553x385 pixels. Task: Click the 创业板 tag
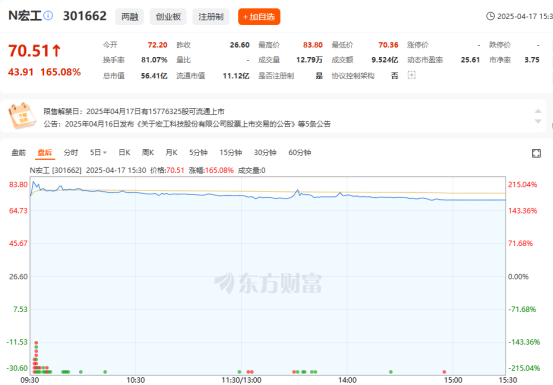[x=168, y=17]
